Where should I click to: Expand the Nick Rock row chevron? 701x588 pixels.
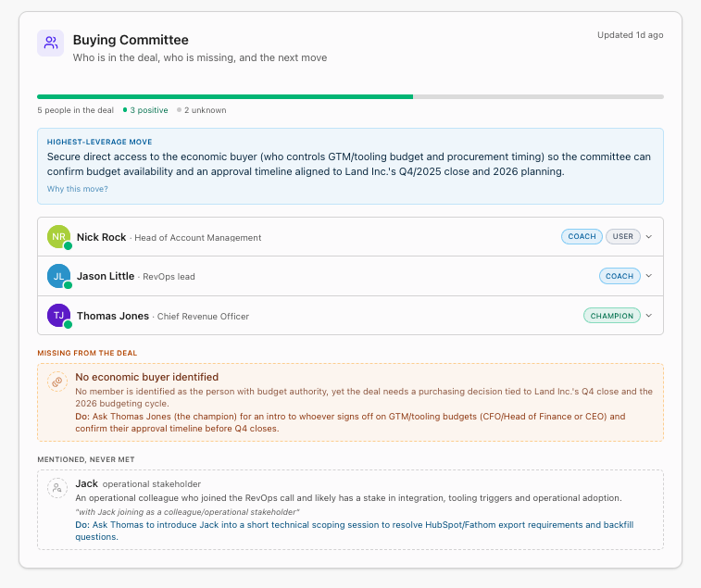click(x=649, y=236)
